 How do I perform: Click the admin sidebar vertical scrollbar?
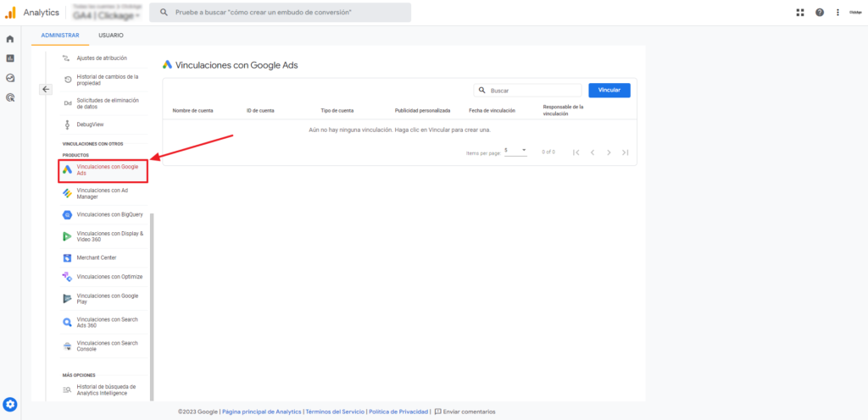152,307
